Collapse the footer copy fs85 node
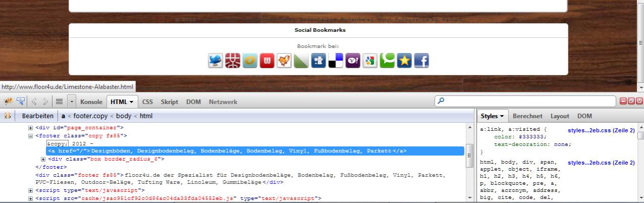Viewport: 644px width, 203px height. click(x=30, y=136)
